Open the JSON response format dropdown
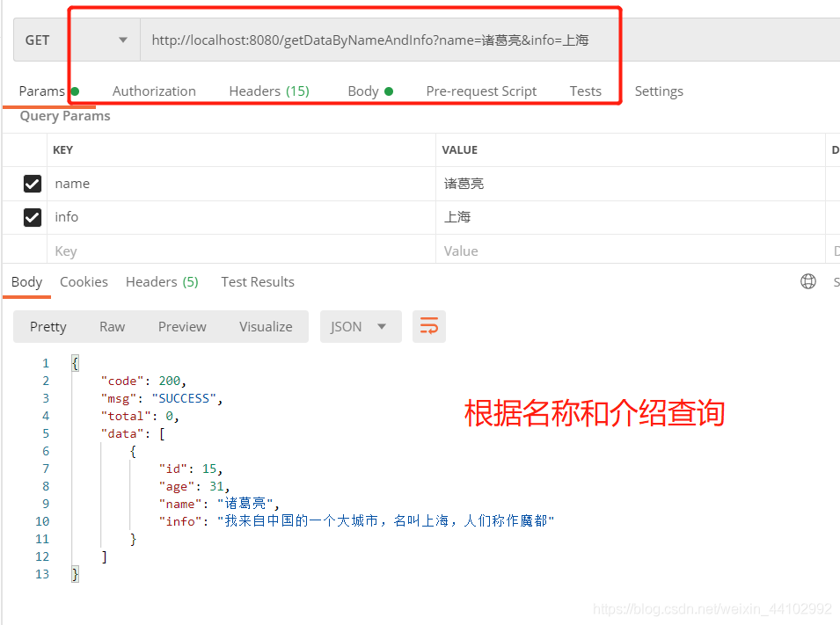The height and width of the screenshot is (625, 840). (x=360, y=326)
